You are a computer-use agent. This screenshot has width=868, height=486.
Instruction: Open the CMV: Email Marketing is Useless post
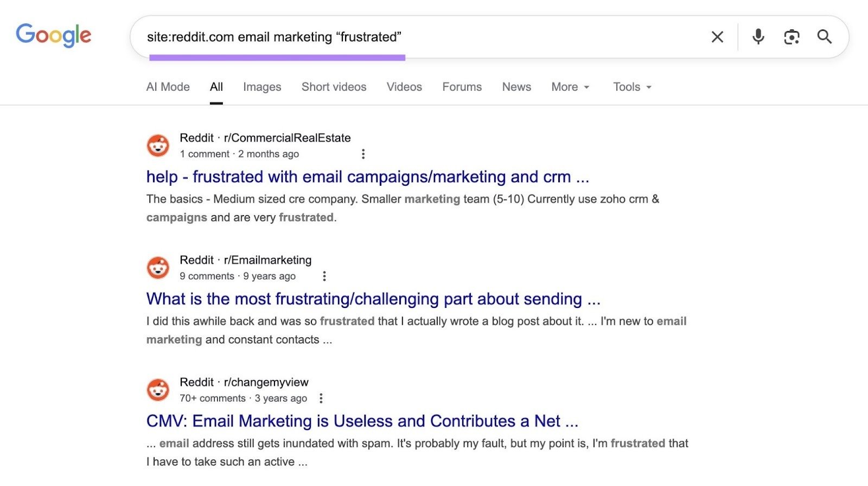click(361, 421)
